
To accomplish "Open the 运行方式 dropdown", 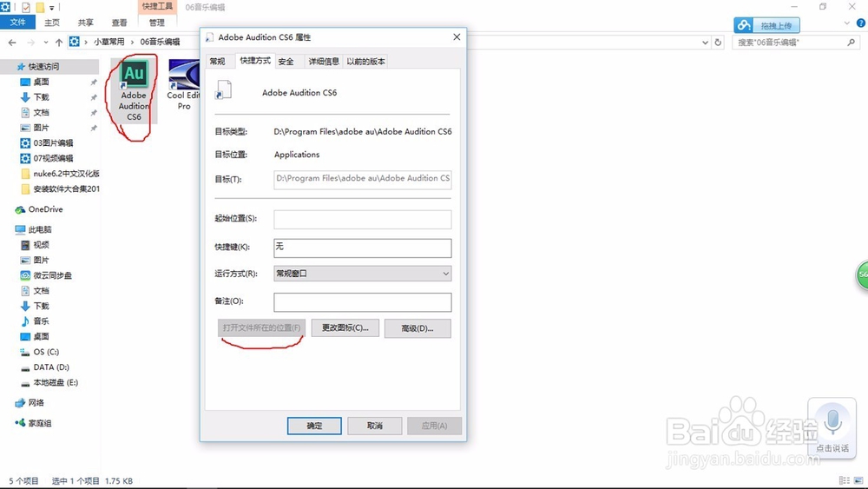I will point(363,274).
